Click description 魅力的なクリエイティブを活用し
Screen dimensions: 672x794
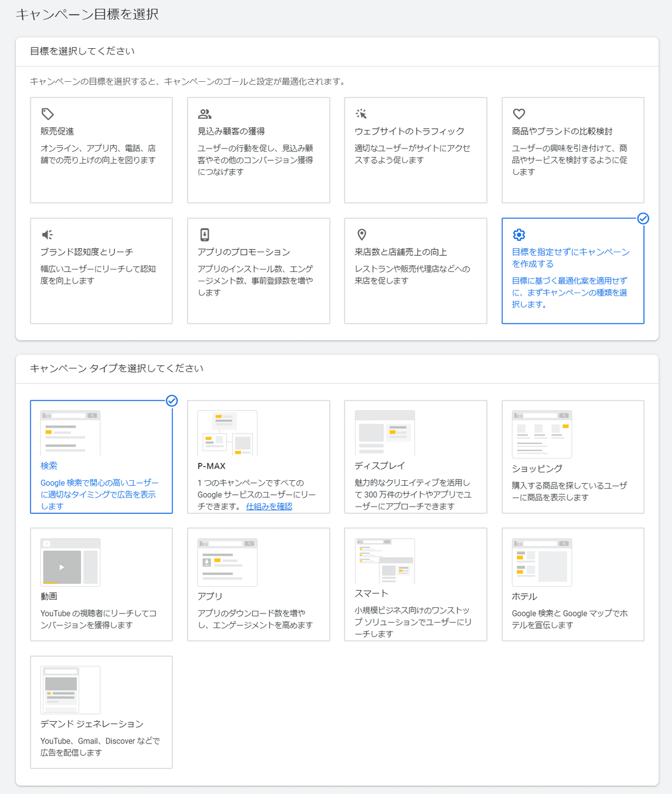(x=413, y=494)
